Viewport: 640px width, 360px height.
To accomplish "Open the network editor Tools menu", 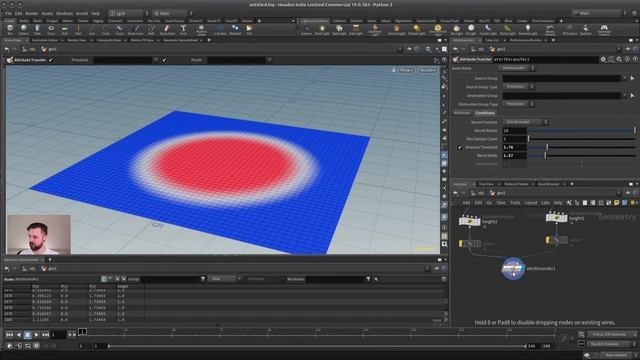I will pos(515,203).
